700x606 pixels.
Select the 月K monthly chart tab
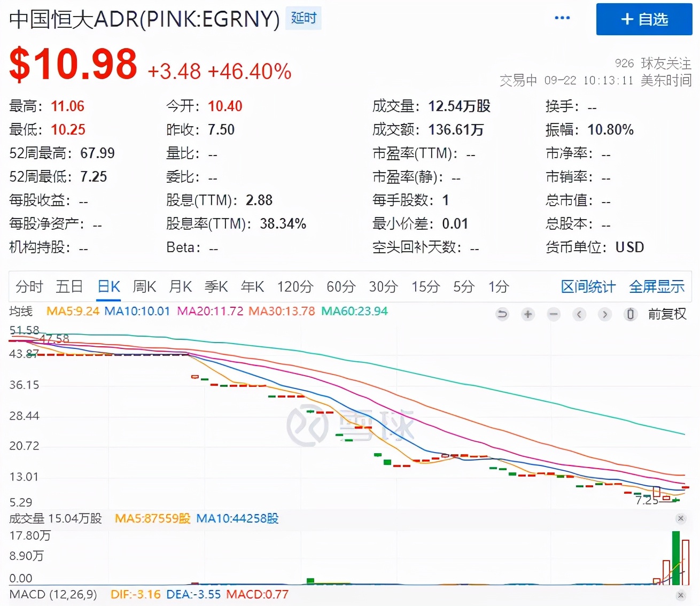[180, 287]
